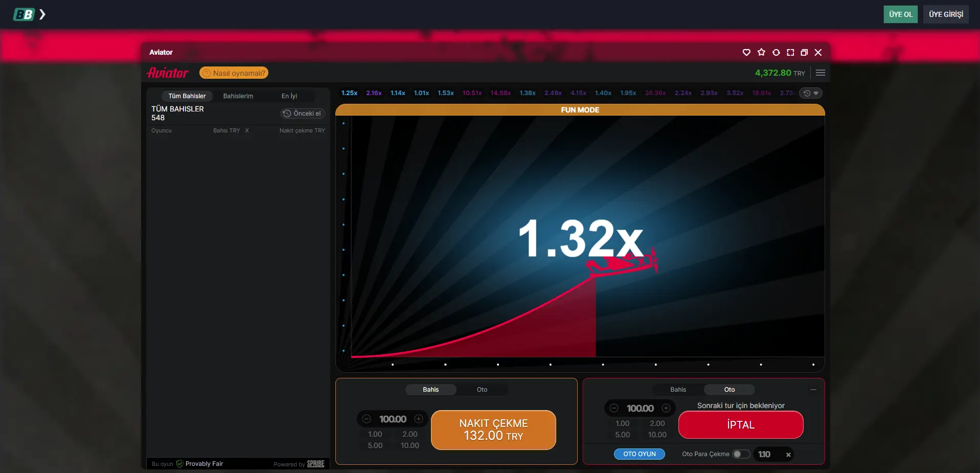980x473 pixels.
Task: Click the 2.16x multiplier in history
Action: click(374, 93)
